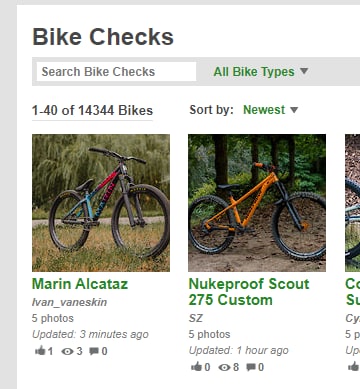The height and width of the screenshot is (389, 360).
Task: Open the orange Nukeproof Scout bike photo
Action: pyautogui.click(x=257, y=203)
